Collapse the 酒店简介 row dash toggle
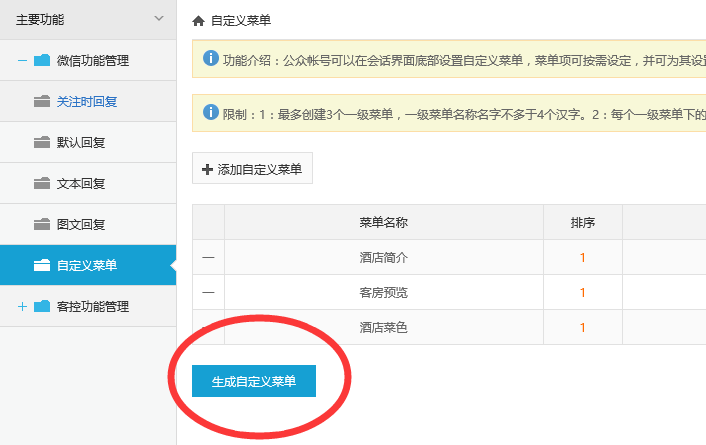Image resolution: width=706 pixels, height=445 pixels. [x=208, y=258]
